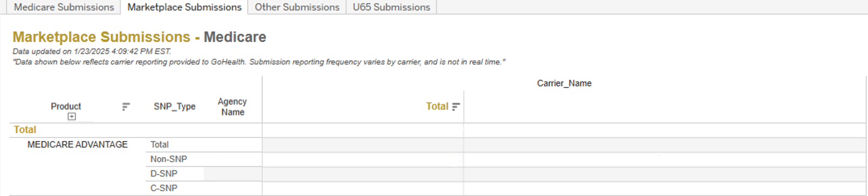
Task: Click the Carrier_Name header label
Action: (564, 83)
